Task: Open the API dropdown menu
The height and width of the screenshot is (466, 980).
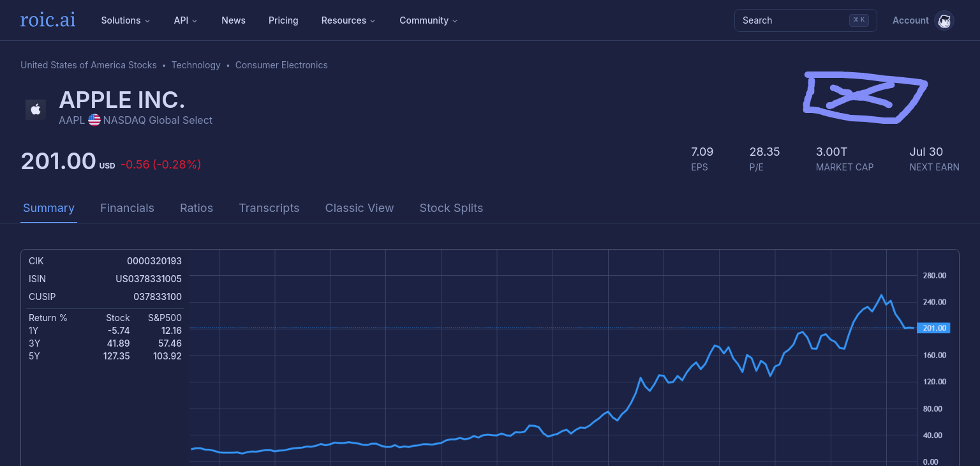Action: [x=185, y=20]
